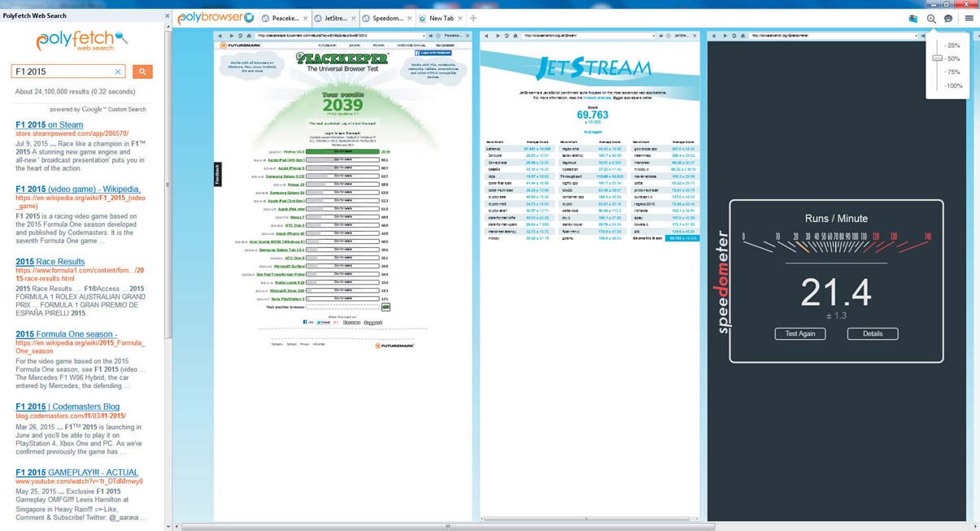
Task: Open the 2015 Race Results link
Action: [50, 262]
